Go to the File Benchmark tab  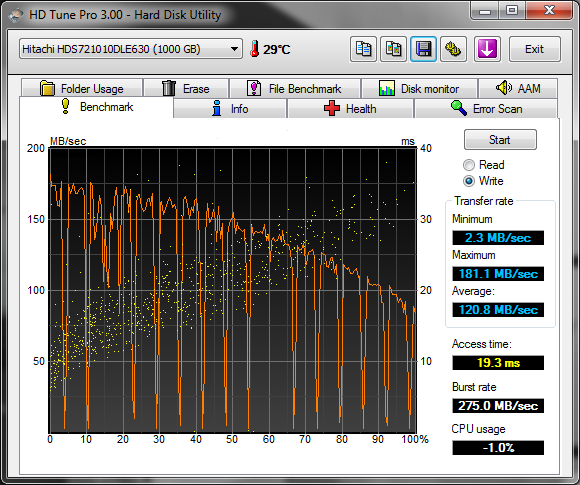295,88
